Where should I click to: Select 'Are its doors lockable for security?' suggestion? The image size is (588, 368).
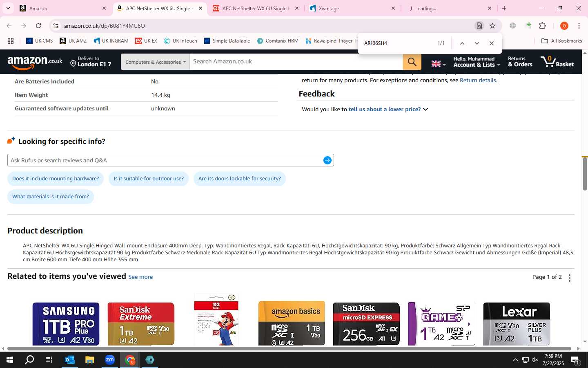(240, 179)
